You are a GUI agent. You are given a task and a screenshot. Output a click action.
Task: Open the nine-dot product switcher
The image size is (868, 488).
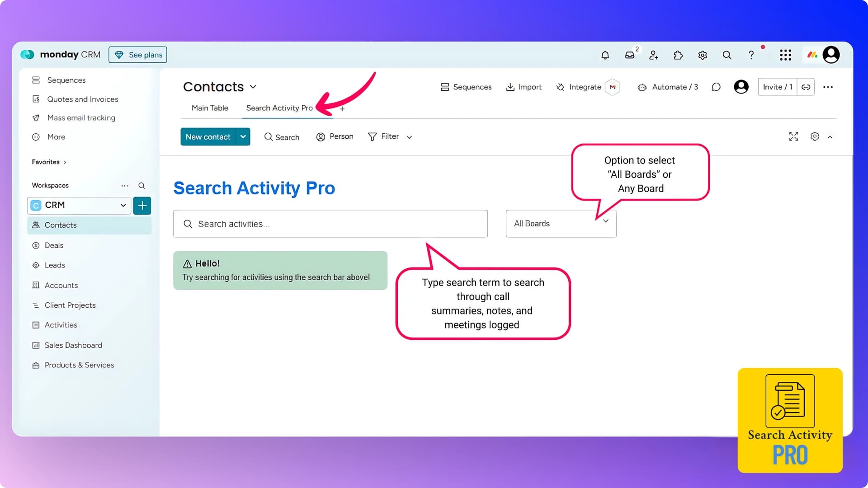click(x=786, y=55)
